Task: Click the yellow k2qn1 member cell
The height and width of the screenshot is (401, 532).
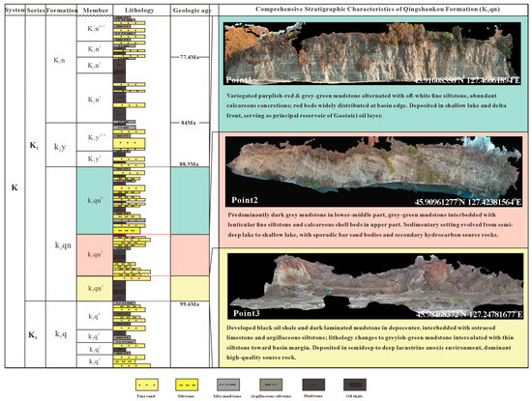Action: [x=95, y=289]
